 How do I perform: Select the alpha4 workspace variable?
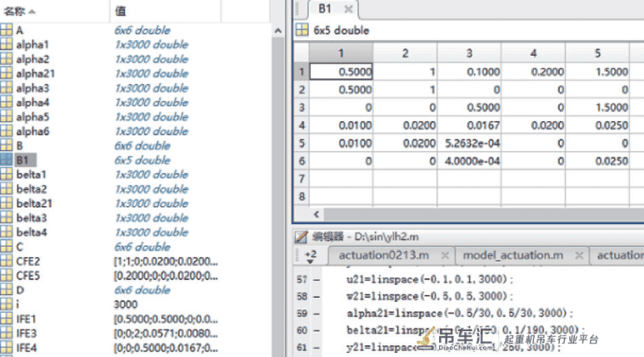pyautogui.click(x=33, y=102)
